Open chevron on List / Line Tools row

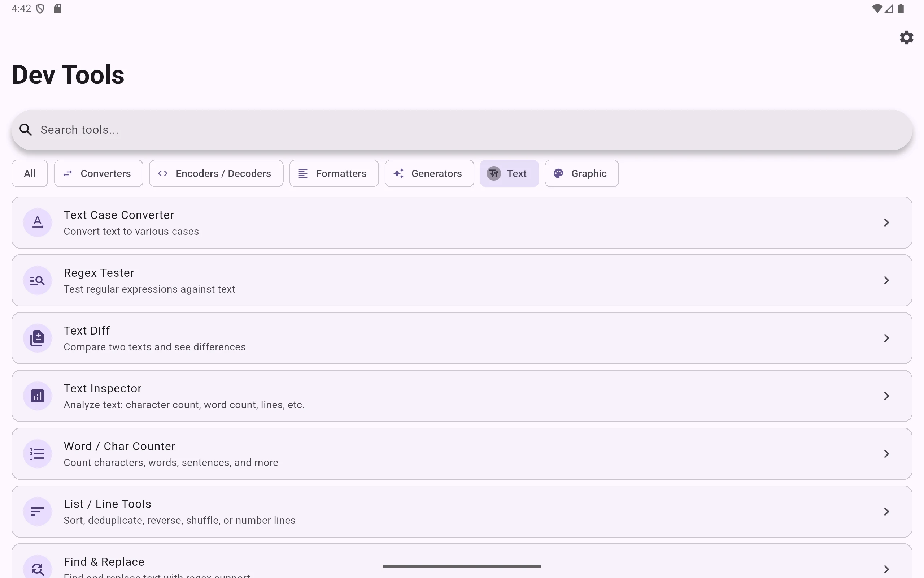[886, 512]
